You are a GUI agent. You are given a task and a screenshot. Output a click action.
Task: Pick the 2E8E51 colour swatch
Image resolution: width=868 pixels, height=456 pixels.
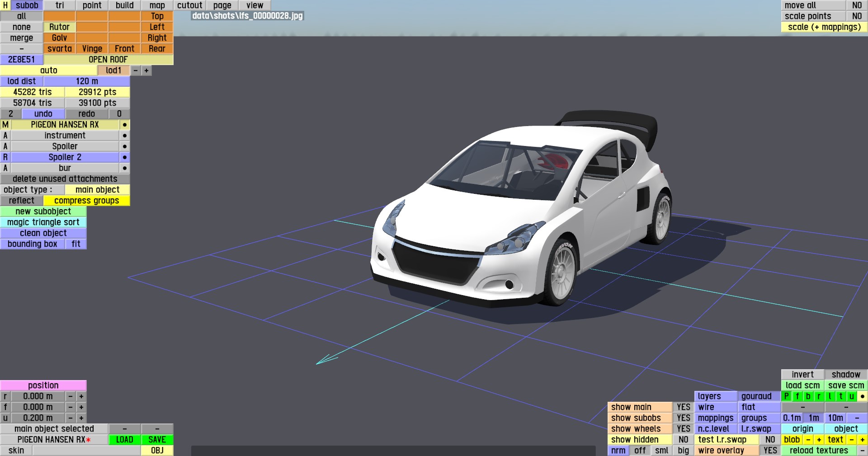(22, 60)
